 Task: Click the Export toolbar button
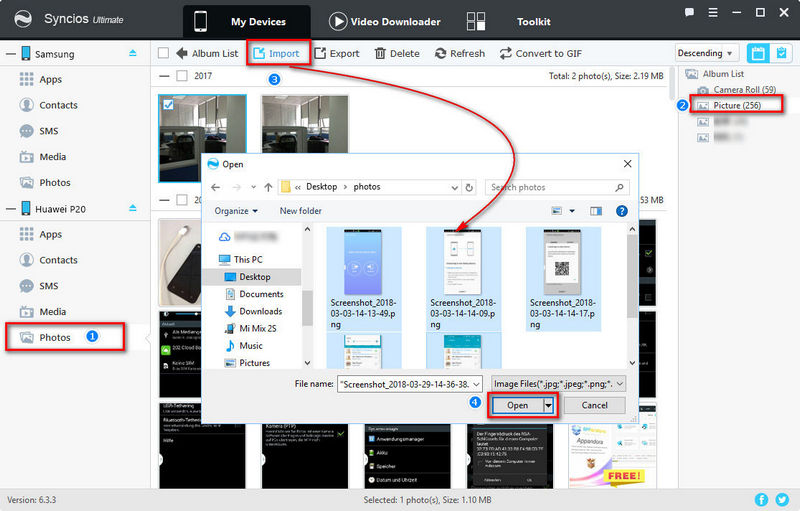tap(337, 53)
